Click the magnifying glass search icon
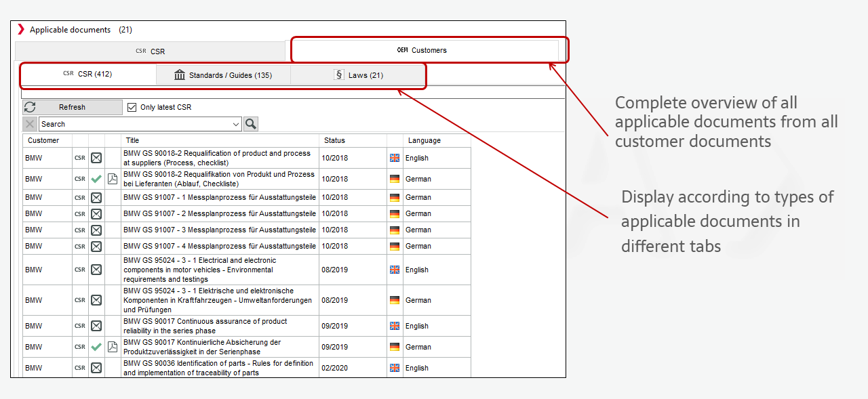 coord(251,124)
